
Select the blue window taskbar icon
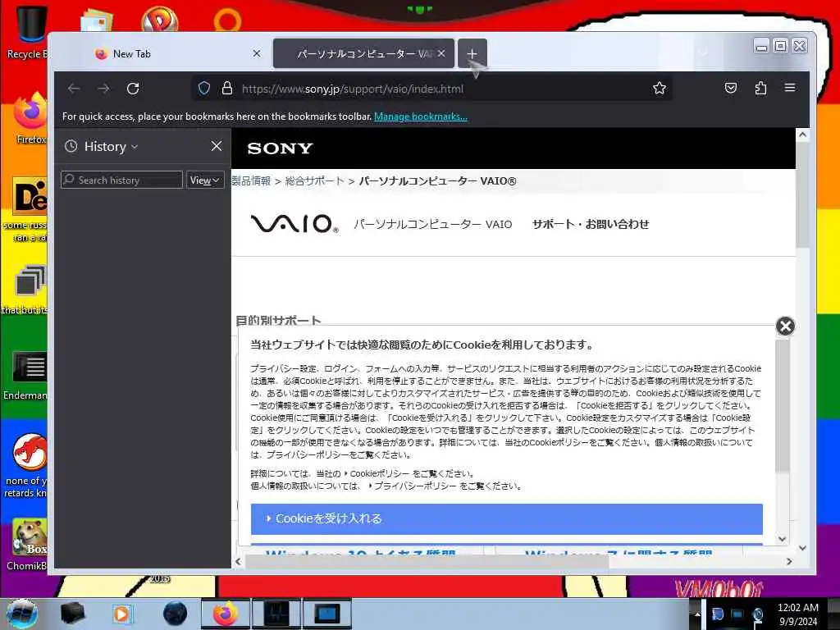(x=327, y=614)
